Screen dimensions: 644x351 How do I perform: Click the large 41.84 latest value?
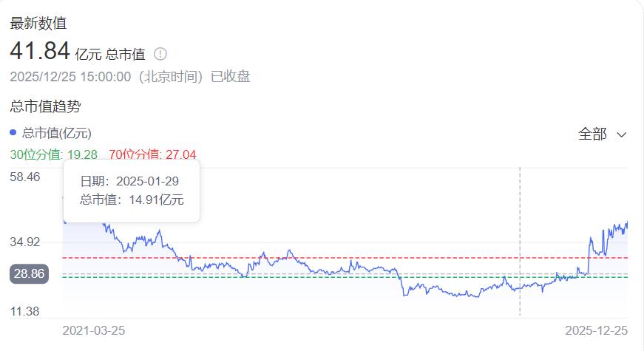pyautogui.click(x=40, y=51)
